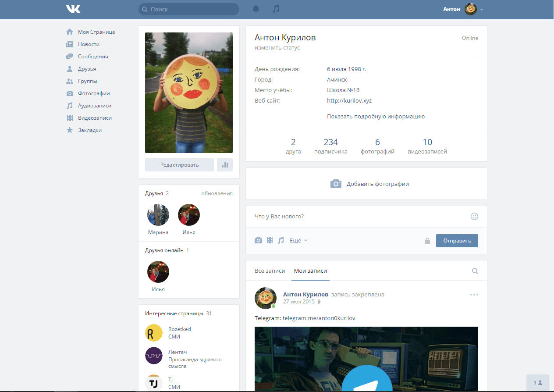
Task: Attach audio using note icon in post form
Action: pos(281,240)
